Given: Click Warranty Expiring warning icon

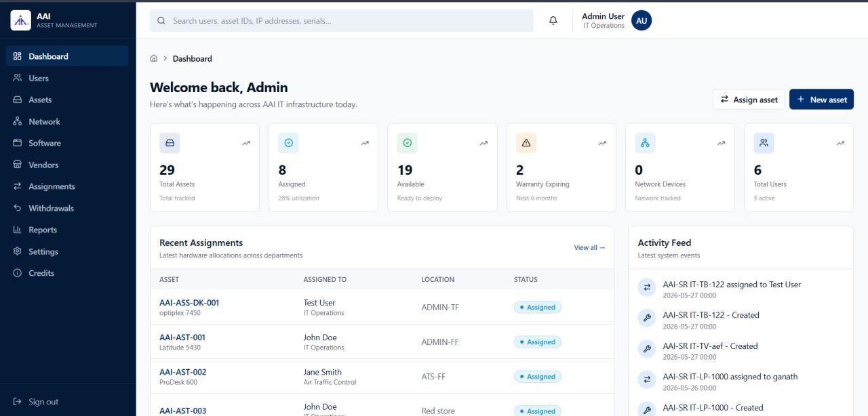Looking at the screenshot, I should pos(526,143).
